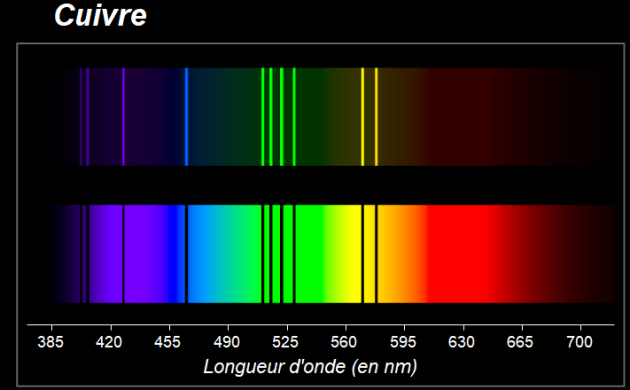Image resolution: width=630 pixels, height=390 pixels.
Task: Click the dark absorption line on the left of the yellow pair
Action: tap(362, 254)
